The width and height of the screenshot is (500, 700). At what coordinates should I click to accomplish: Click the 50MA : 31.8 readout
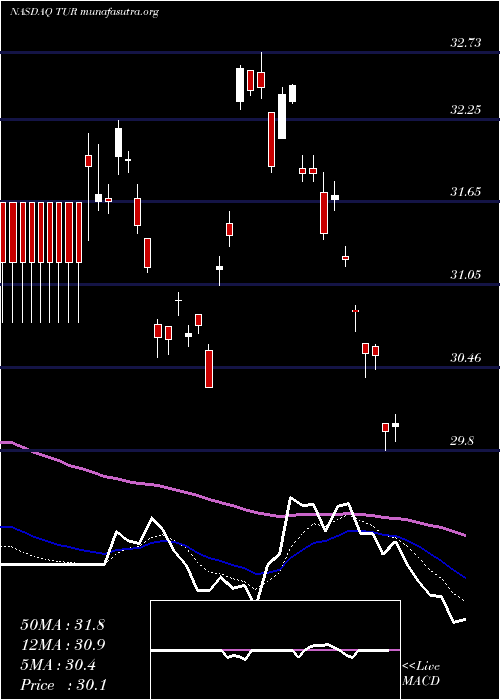click(62, 625)
